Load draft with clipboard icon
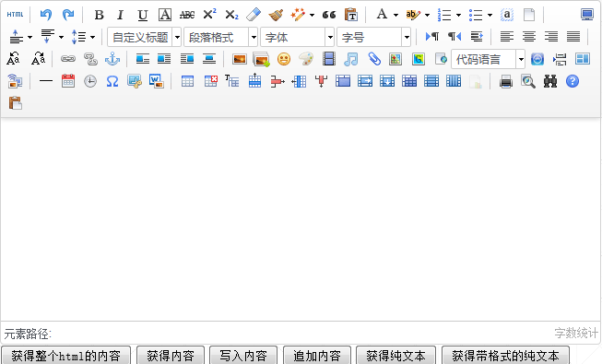This screenshot has width=602, height=364. coord(16,103)
